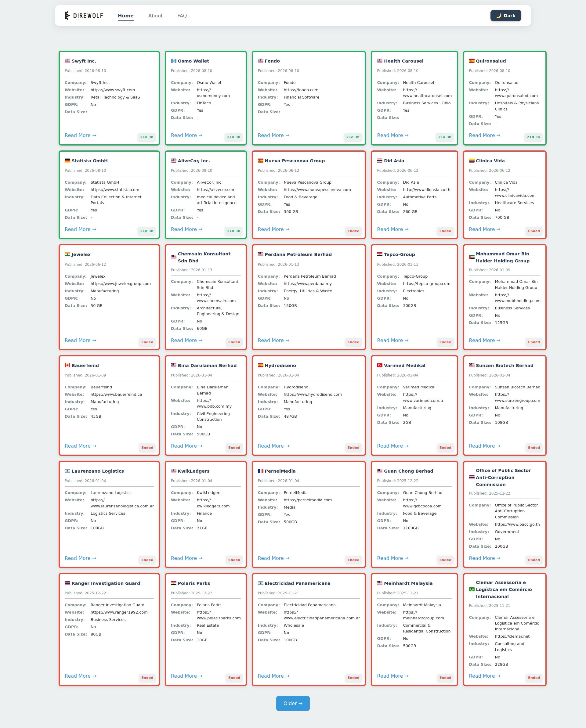Open Read More for Electricidad Panamericana
This screenshot has height=728, width=586.
(x=273, y=676)
